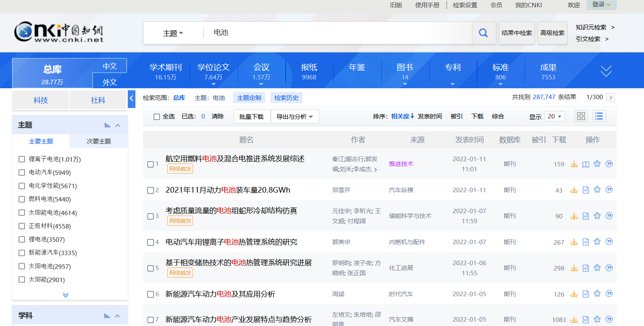Open chart visualization for 主题 panel
Image resolution: width=644 pixels, height=326 pixels.
click(107, 125)
